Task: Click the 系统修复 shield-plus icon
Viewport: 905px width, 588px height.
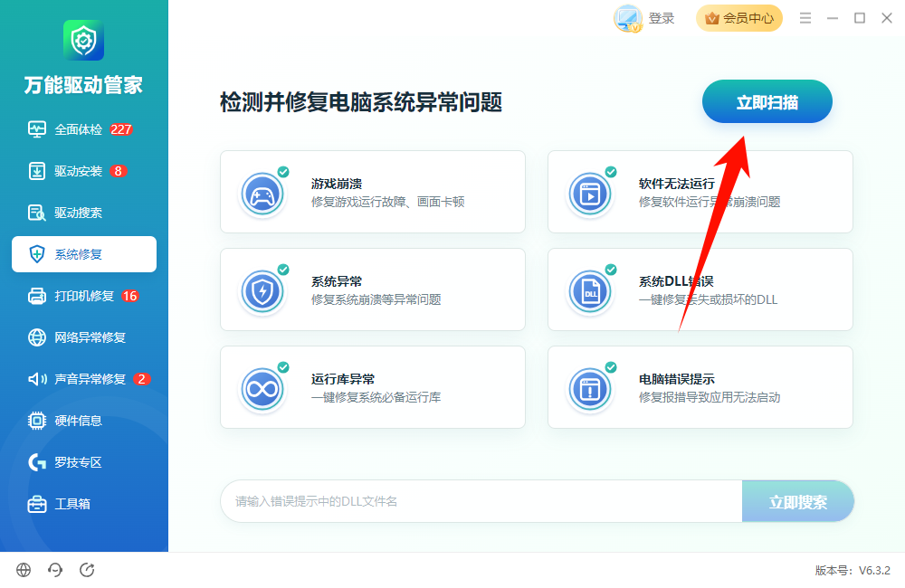Action: (37, 254)
